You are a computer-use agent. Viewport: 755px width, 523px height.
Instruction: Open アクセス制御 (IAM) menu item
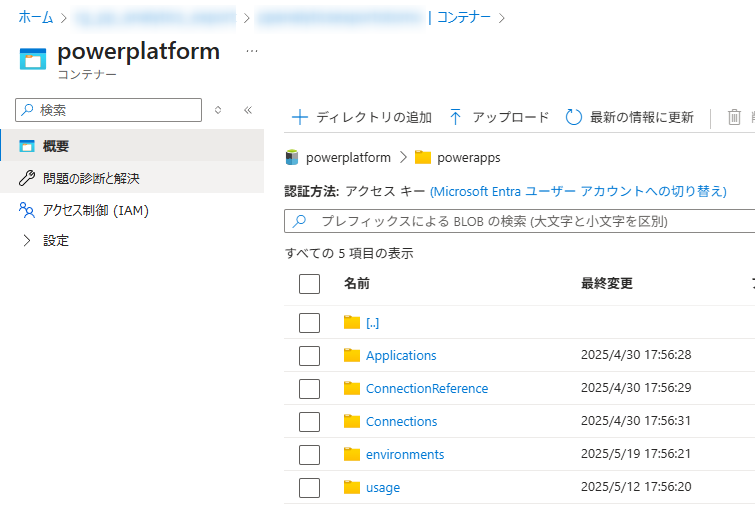pos(132,210)
